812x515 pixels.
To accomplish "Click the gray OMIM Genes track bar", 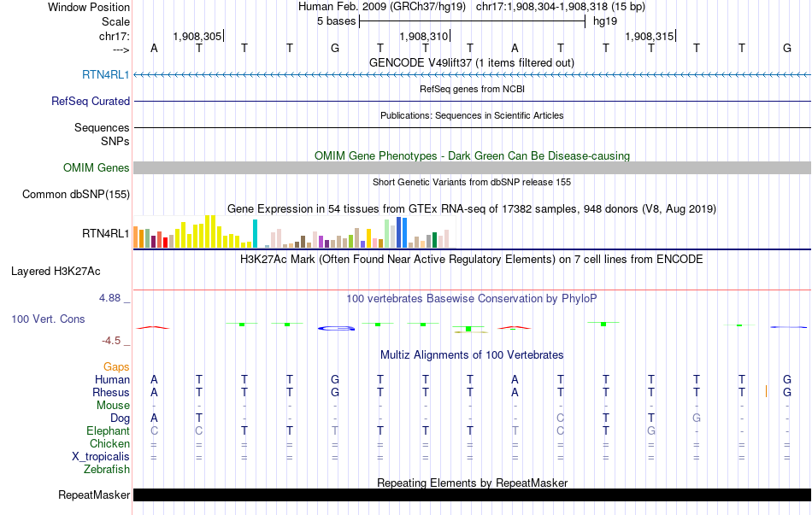I will [472, 167].
